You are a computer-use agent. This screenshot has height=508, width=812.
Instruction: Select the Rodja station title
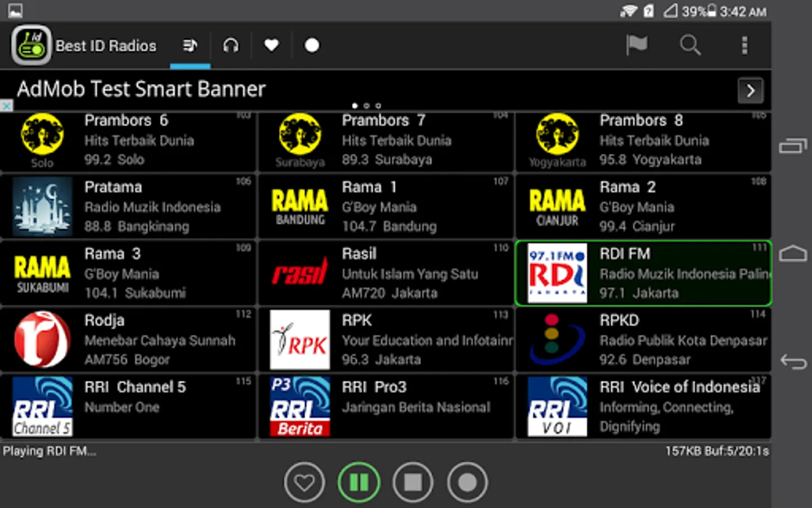click(104, 321)
